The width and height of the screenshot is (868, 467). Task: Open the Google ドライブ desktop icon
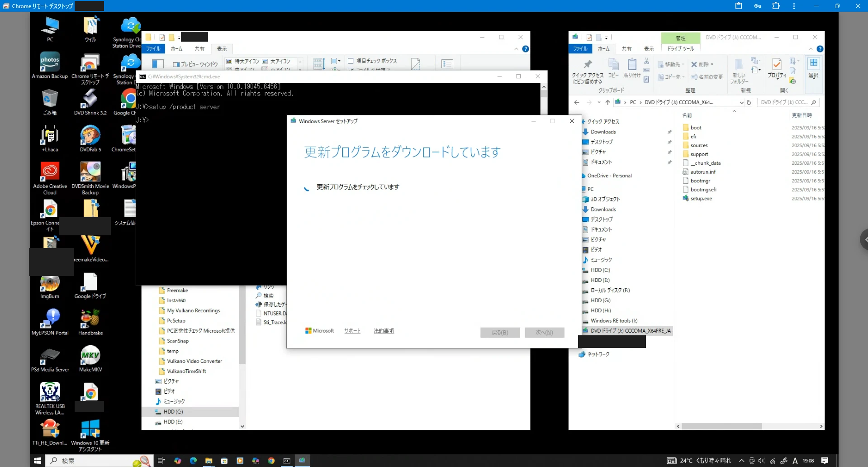90,285
